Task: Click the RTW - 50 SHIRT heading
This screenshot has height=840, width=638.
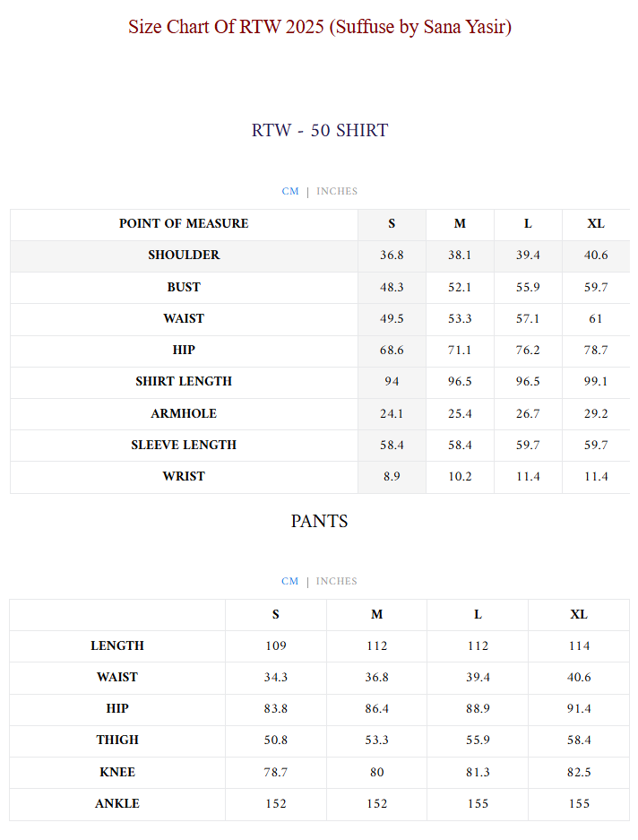Action: (319, 130)
